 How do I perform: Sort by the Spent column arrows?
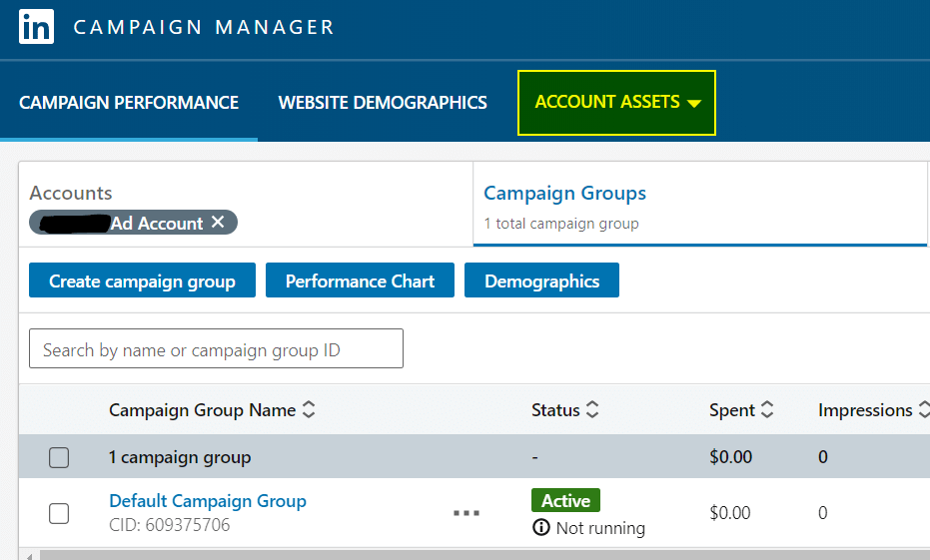tap(767, 410)
